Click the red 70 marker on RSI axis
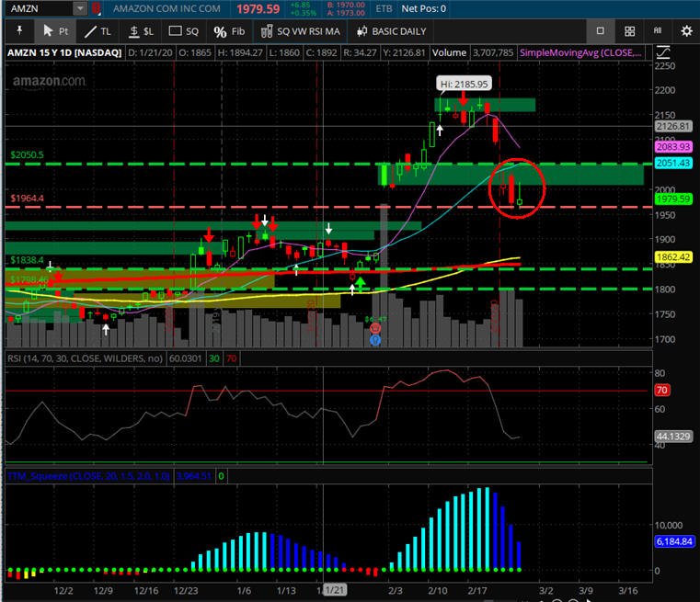 661,391
